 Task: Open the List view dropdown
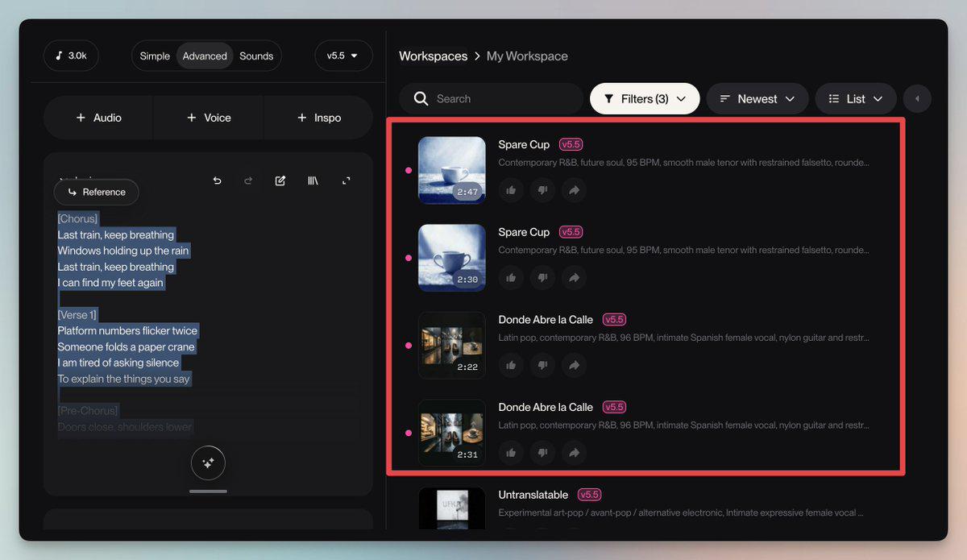click(856, 98)
